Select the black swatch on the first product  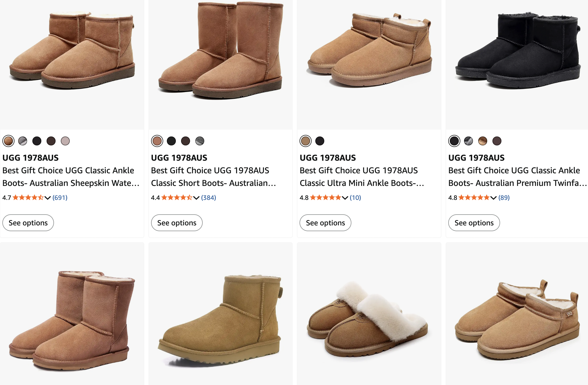[x=37, y=141]
